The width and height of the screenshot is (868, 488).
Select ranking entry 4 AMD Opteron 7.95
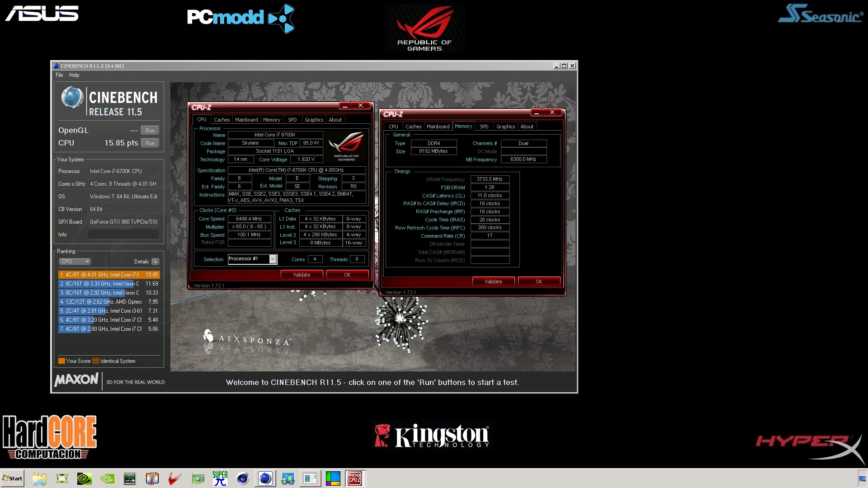[109, 302]
